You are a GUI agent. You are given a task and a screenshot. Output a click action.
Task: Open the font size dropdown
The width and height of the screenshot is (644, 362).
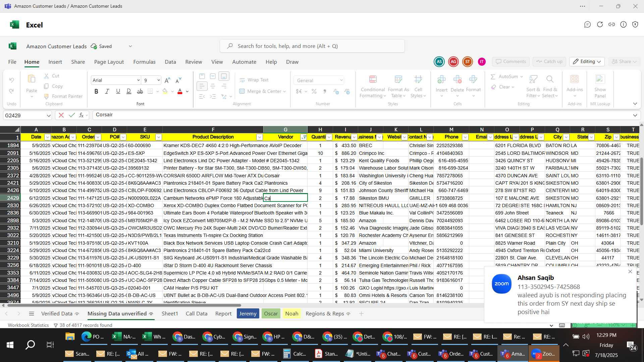(x=158, y=80)
